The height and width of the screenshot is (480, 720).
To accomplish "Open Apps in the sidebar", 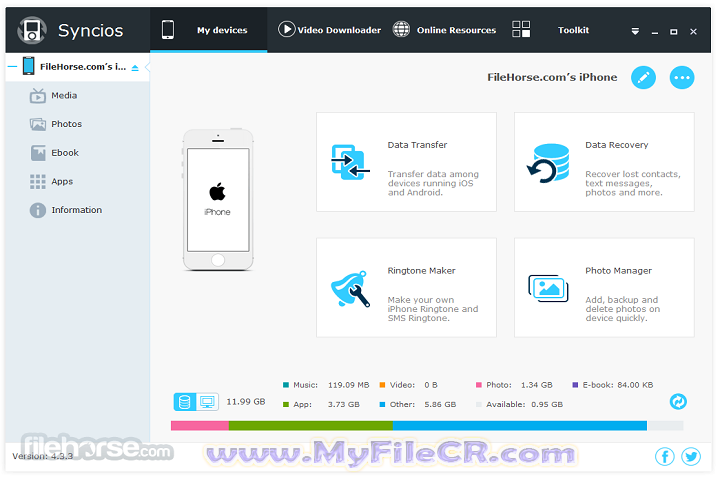I will (x=62, y=181).
